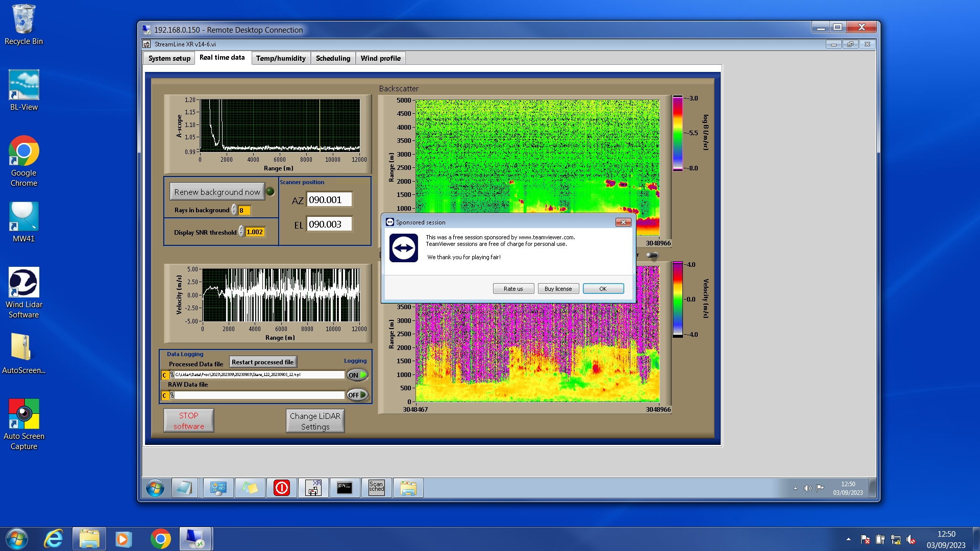Switch to the Wind profile tab

[380, 58]
